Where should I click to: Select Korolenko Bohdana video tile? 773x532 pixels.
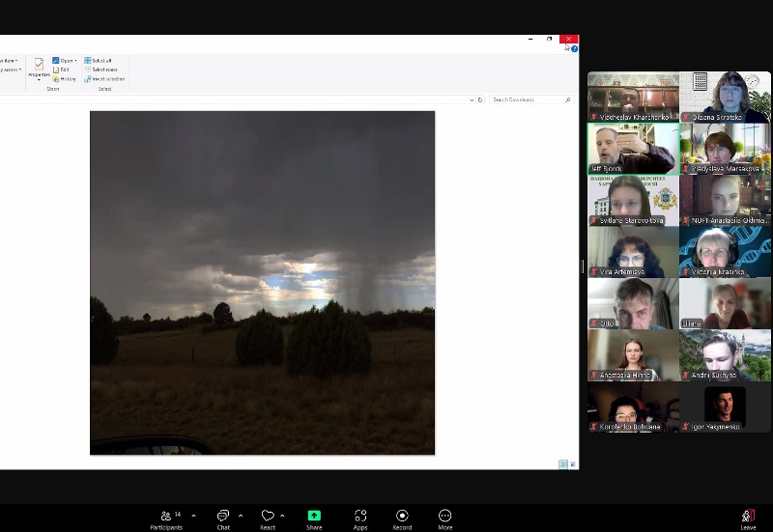pyautogui.click(x=633, y=406)
